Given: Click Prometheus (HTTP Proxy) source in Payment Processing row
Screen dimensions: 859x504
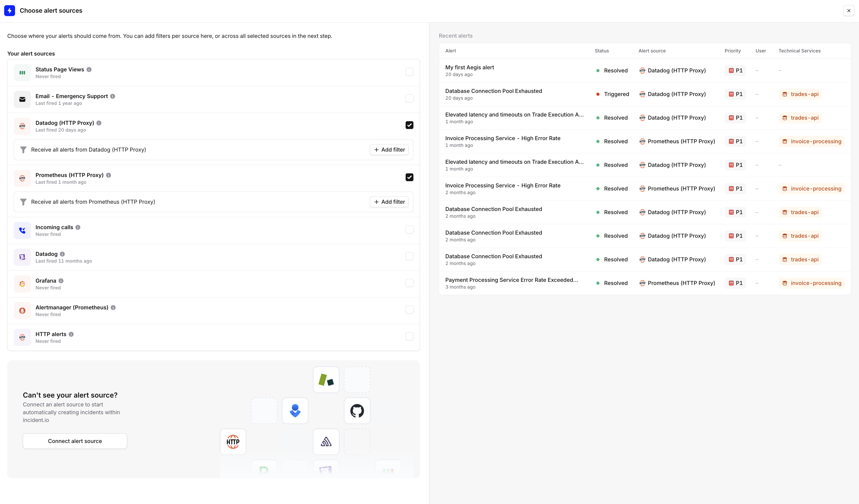Looking at the screenshot, I should 677,283.
